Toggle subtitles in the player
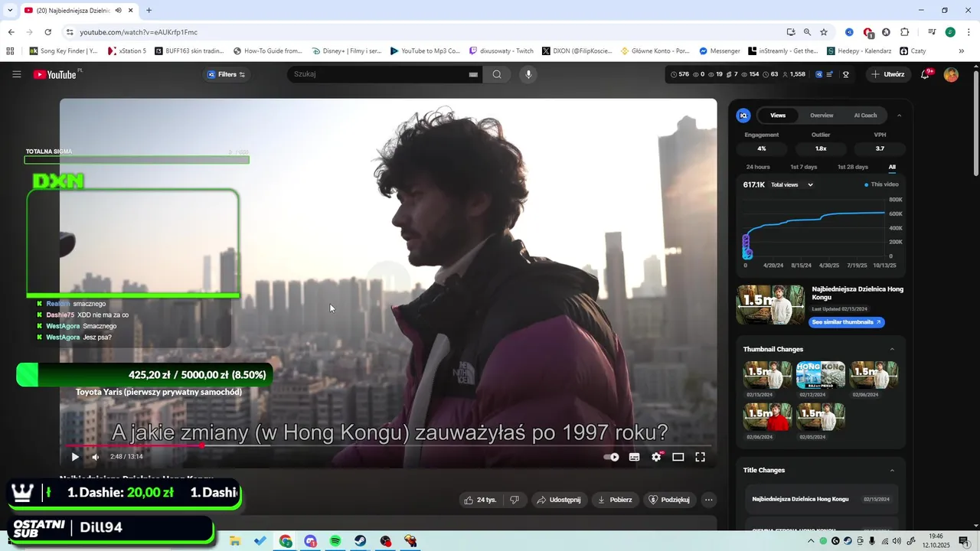Image resolution: width=980 pixels, height=551 pixels. [634, 457]
